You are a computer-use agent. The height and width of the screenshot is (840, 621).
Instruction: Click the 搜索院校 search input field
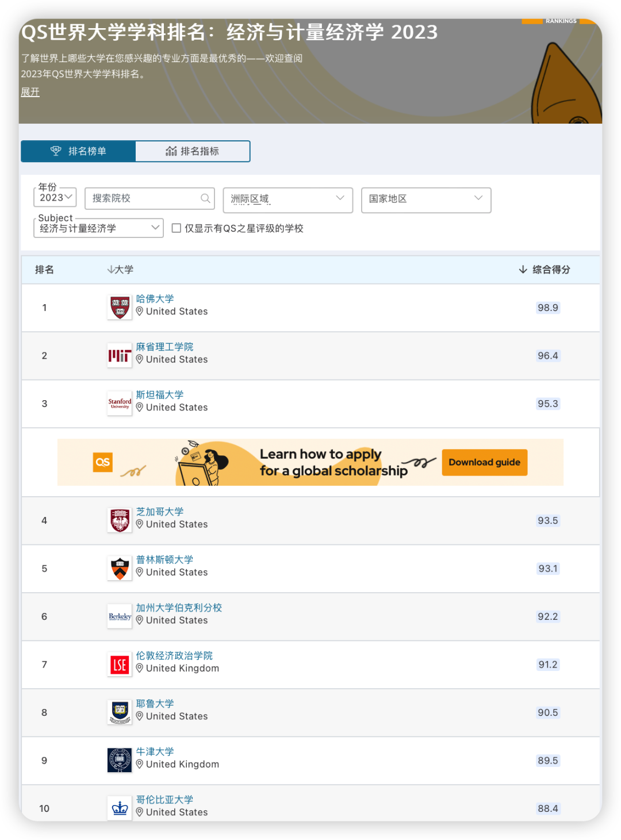144,198
